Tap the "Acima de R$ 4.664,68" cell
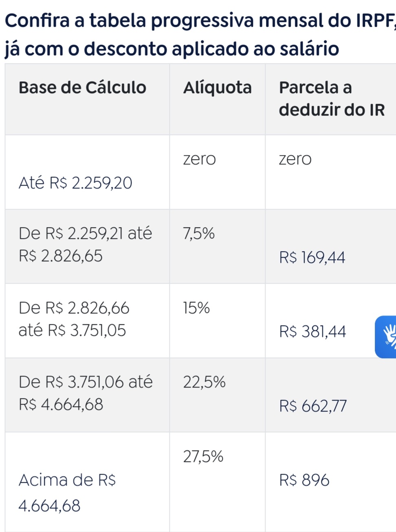 [x=67, y=493]
